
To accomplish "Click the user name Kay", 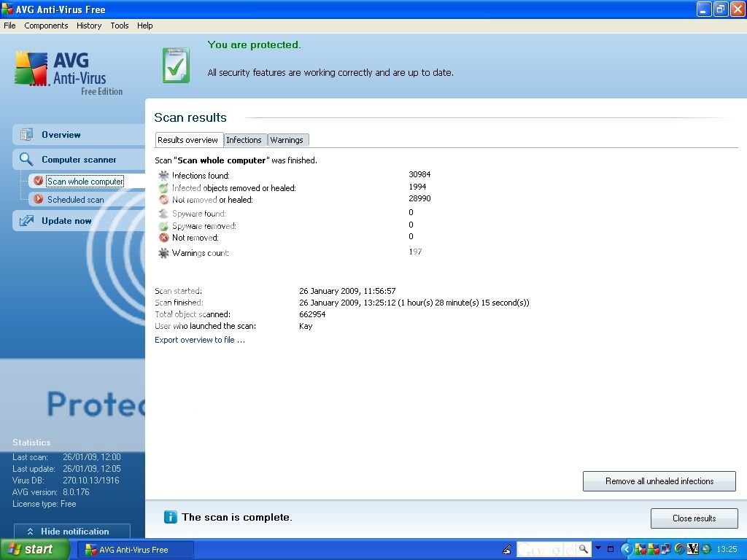I will pyautogui.click(x=306, y=326).
